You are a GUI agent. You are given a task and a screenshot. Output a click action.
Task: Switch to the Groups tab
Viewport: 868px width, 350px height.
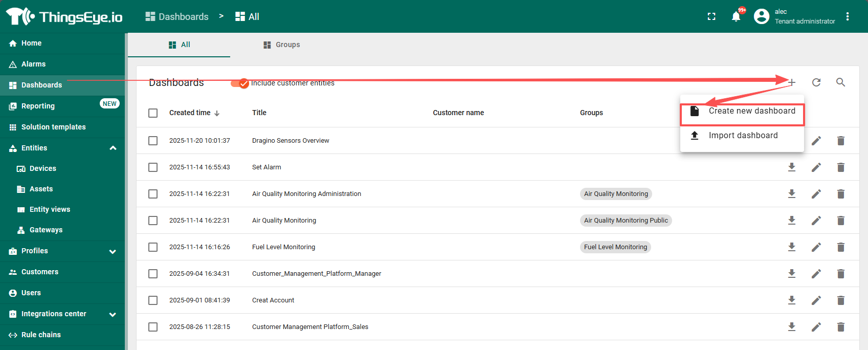point(281,45)
